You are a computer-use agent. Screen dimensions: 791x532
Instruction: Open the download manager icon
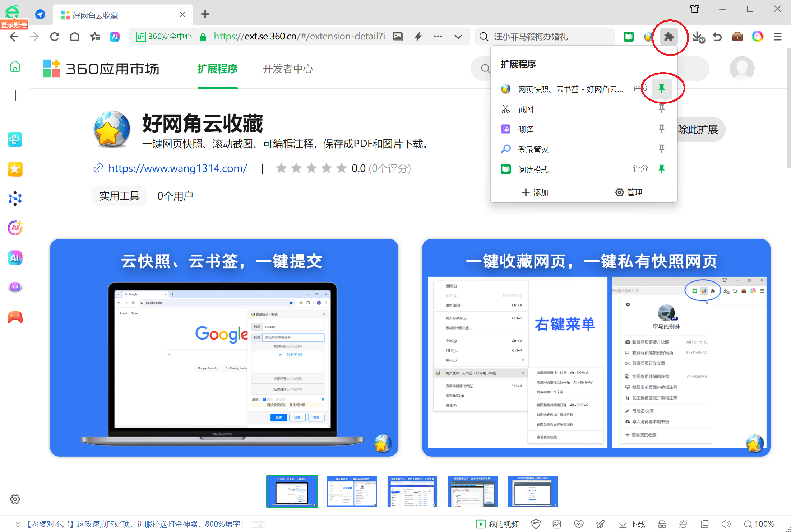(698, 37)
